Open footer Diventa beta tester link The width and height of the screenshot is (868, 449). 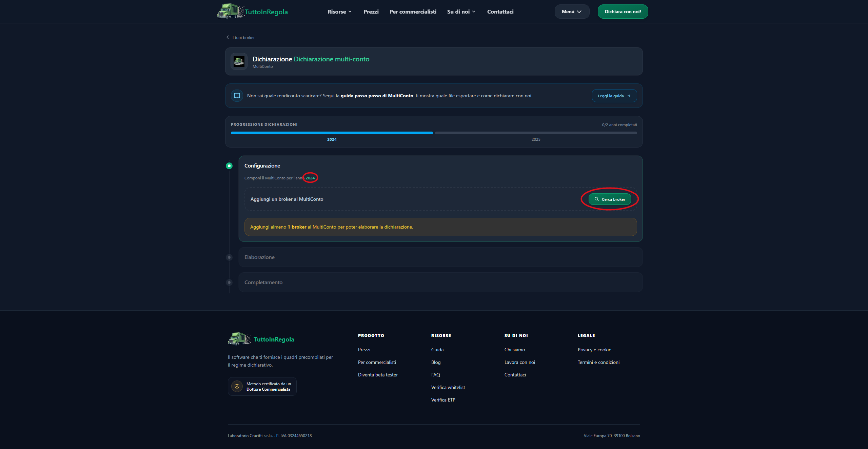click(378, 375)
